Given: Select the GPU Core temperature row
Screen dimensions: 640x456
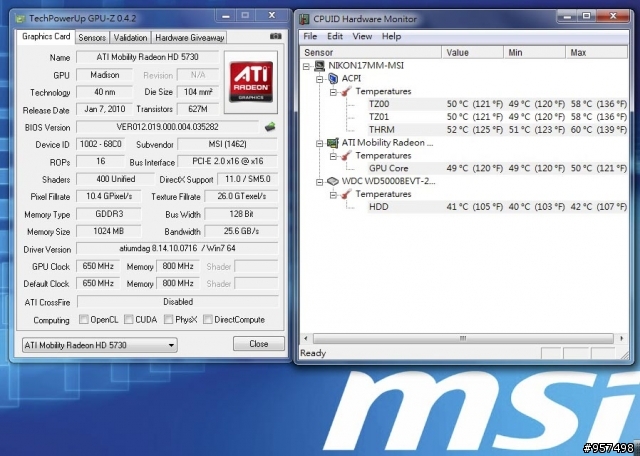Looking at the screenshot, I should coord(497,168).
